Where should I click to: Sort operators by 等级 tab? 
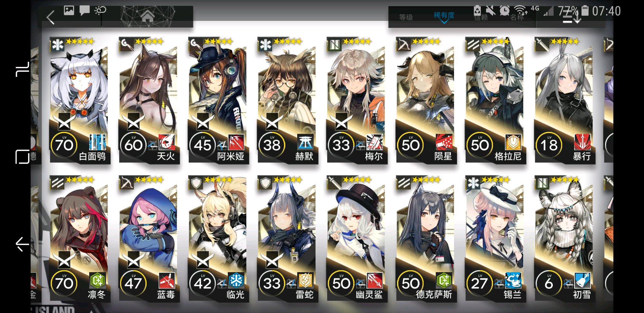click(x=406, y=17)
